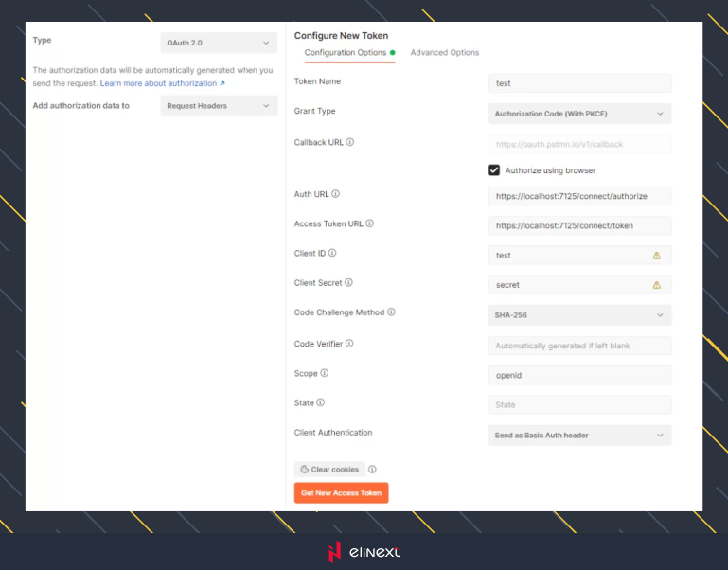This screenshot has width=728, height=570.
Task: Click info icon next to Code Challenge Method
Action: click(x=391, y=312)
